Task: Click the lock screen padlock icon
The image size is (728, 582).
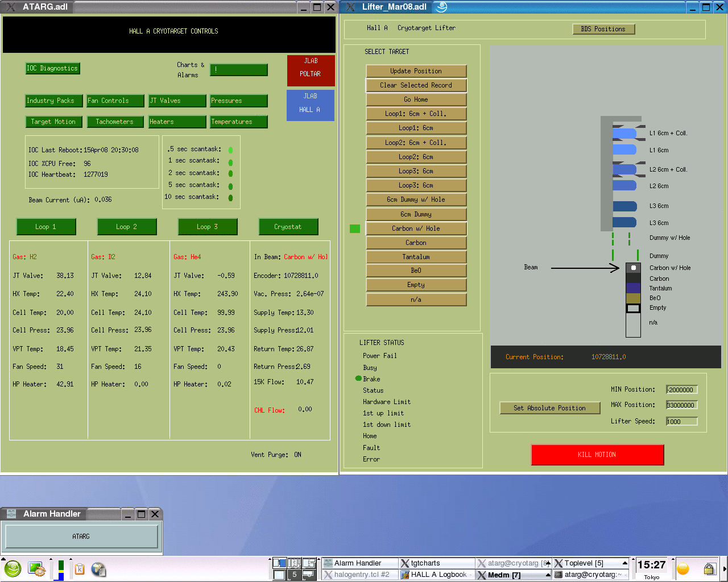Action: pos(709,569)
